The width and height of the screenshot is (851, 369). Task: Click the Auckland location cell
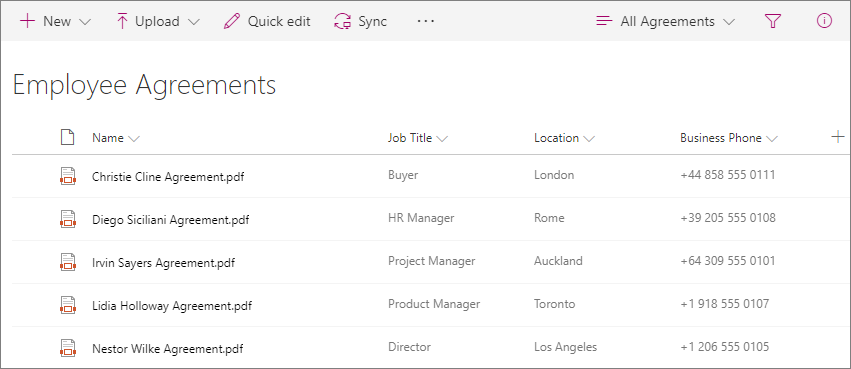(x=558, y=260)
